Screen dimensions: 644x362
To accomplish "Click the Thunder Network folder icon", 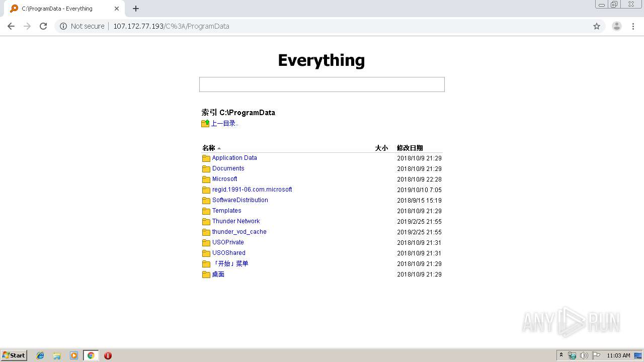I will pos(206,221).
